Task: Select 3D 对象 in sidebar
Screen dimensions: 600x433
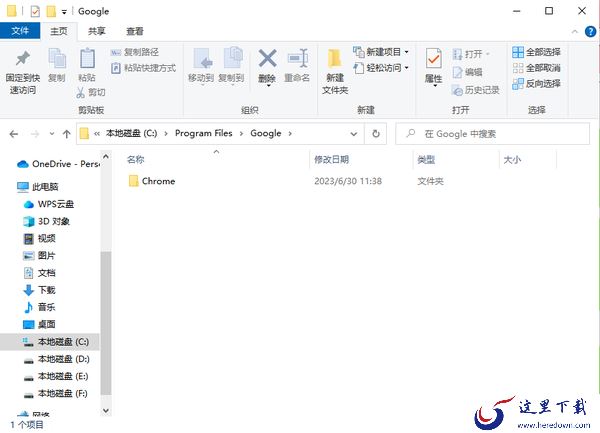Action: coord(46,221)
